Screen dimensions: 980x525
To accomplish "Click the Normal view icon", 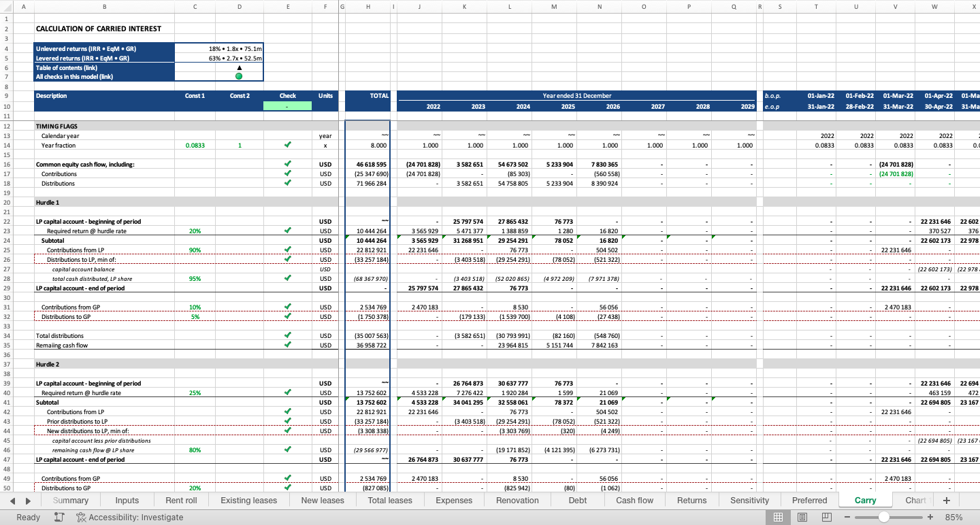I will (x=778, y=518).
